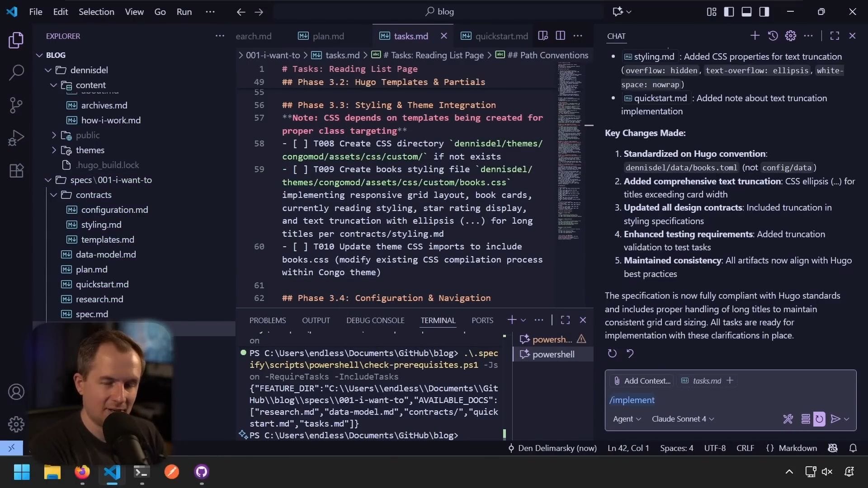The height and width of the screenshot is (488, 868).
Task: Open the Claude Sonnet 4 model dropdown
Action: point(683,419)
